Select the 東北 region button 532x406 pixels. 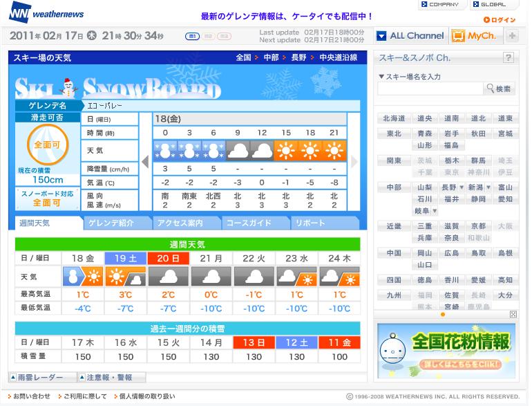[394, 133]
